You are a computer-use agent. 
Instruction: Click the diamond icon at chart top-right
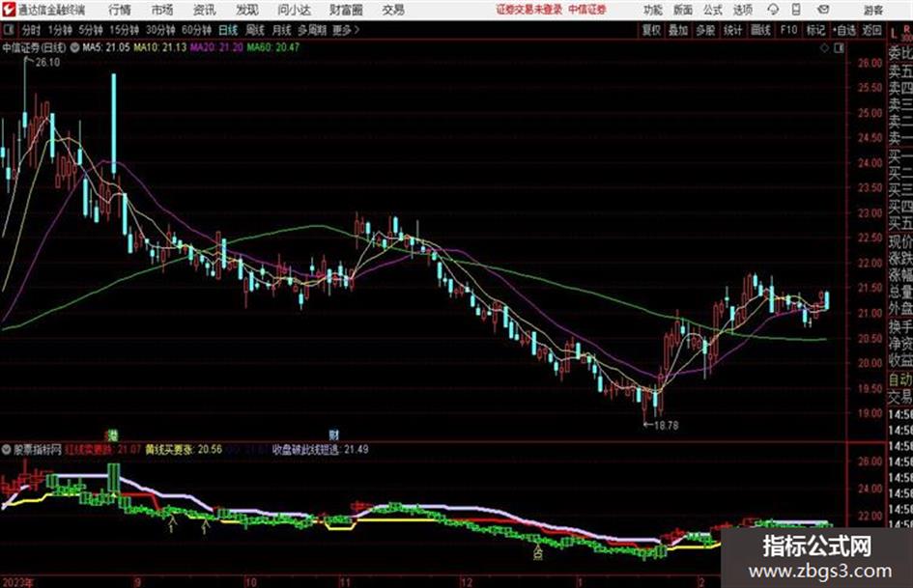pos(824,48)
